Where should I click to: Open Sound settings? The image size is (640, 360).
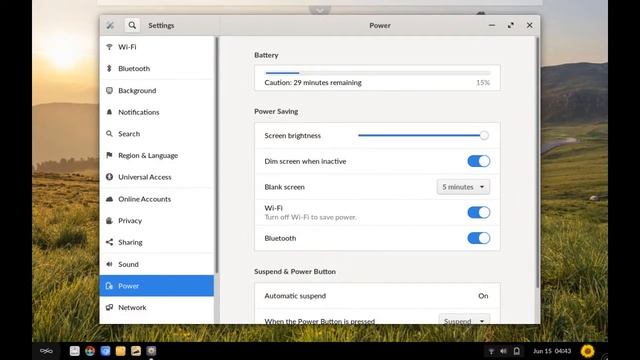tap(156, 264)
